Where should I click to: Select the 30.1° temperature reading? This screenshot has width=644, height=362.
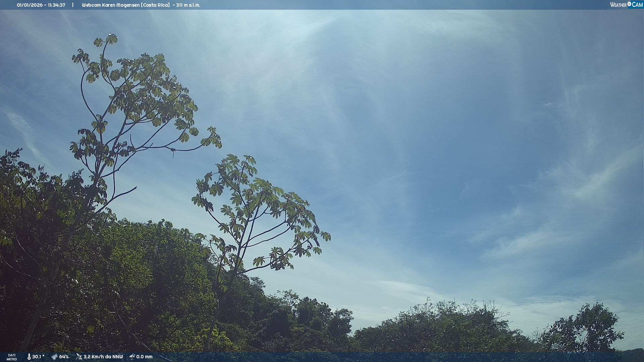pos(38,357)
